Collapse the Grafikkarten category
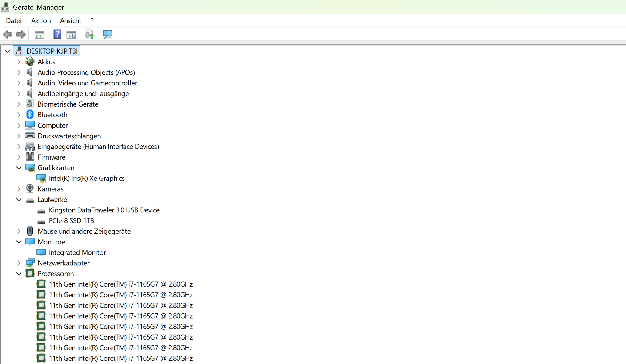Viewport: 626px width, 364px height. (x=19, y=168)
